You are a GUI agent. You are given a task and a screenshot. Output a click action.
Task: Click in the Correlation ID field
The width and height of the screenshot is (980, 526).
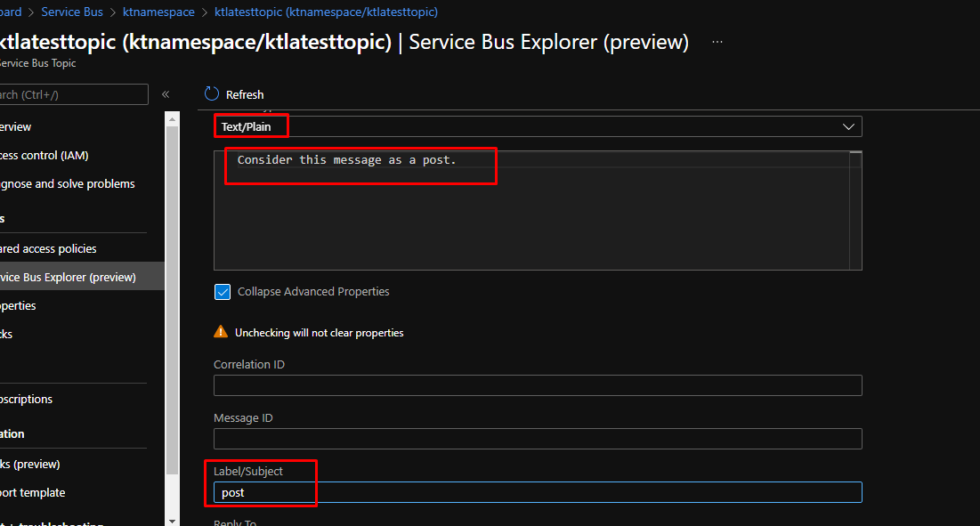pyautogui.click(x=538, y=385)
